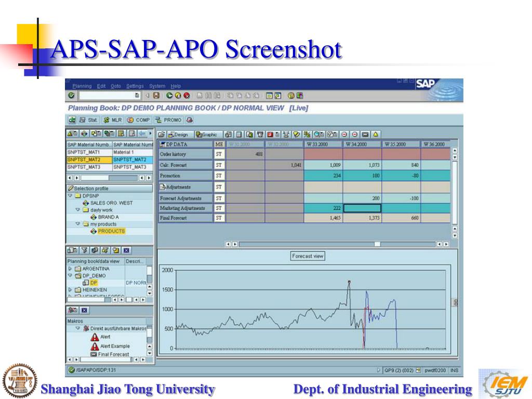Click the Selection profile header button
532x399 pixels.
coord(110,188)
